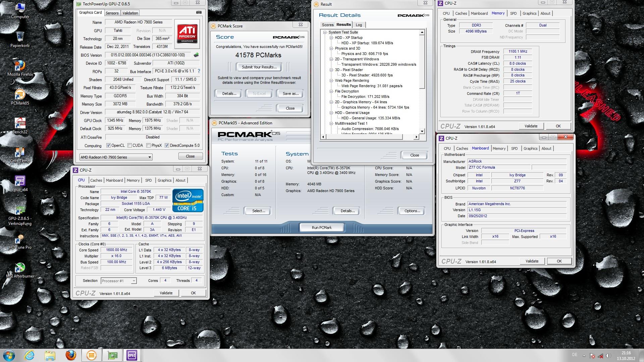Open the cpuz_x64 desktop shortcut

[x=20, y=183]
